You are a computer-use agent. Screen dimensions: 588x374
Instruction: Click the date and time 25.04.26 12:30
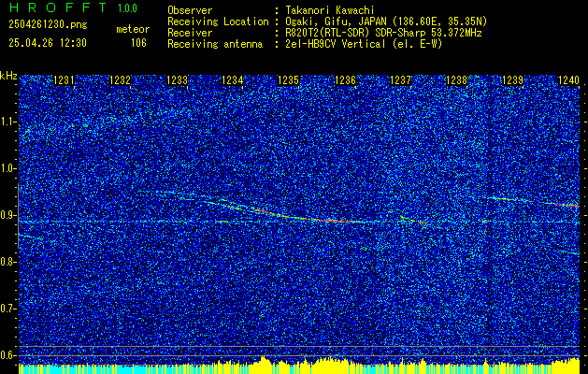[x=48, y=43]
